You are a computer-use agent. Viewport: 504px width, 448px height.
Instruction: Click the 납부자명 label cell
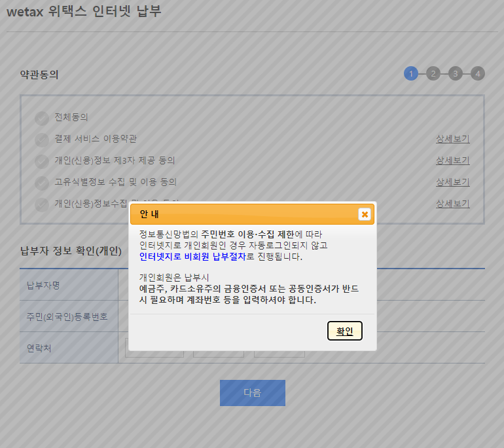click(69, 285)
